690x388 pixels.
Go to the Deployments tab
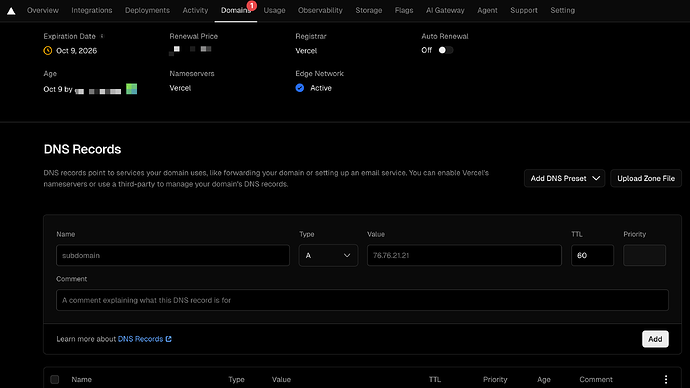(147, 10)
